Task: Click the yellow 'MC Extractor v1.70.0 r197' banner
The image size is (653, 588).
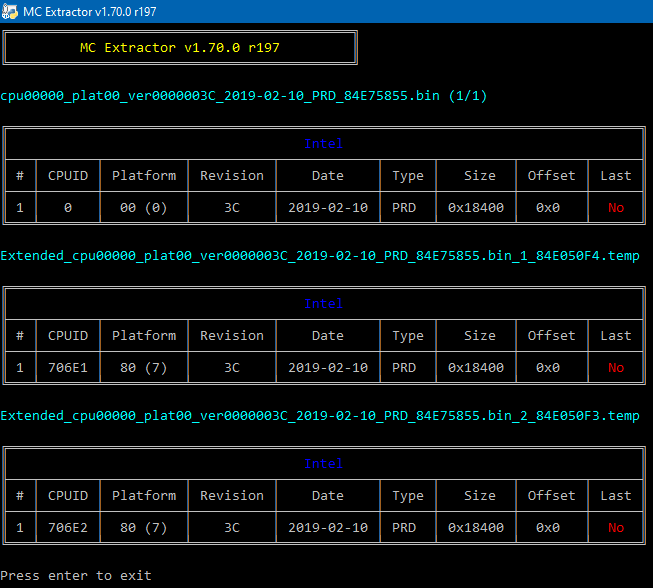Action: [179, 47]
